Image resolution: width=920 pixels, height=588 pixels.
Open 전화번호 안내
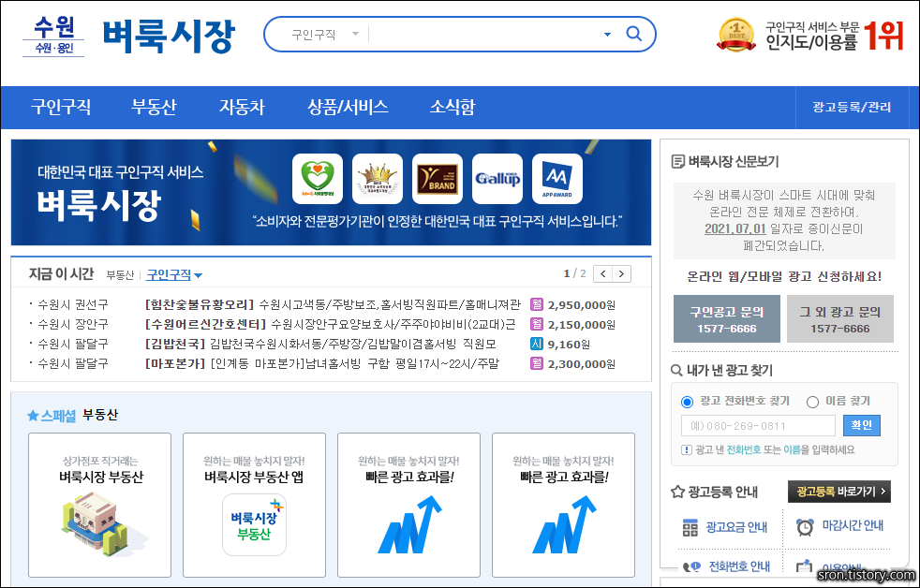tap(726, 566)
